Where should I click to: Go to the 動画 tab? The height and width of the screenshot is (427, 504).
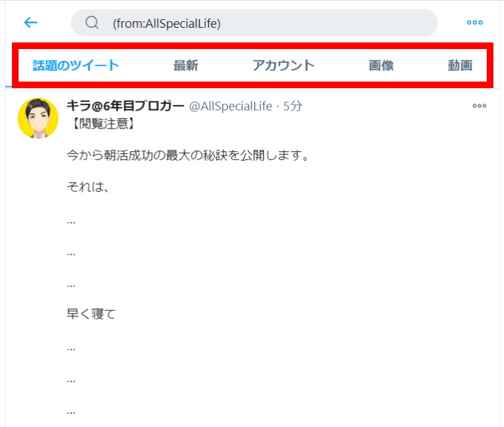pyautogui.click(x=460, y=65)
